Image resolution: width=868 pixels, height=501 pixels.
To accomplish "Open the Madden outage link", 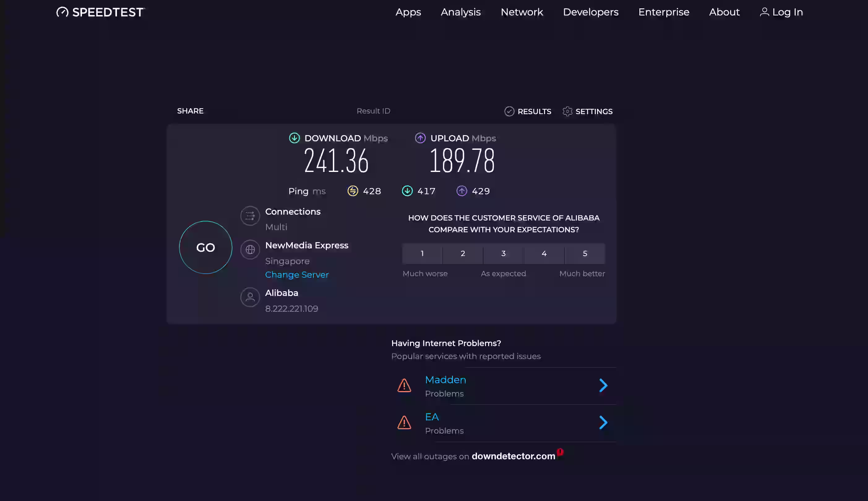I will click(445, 379).
